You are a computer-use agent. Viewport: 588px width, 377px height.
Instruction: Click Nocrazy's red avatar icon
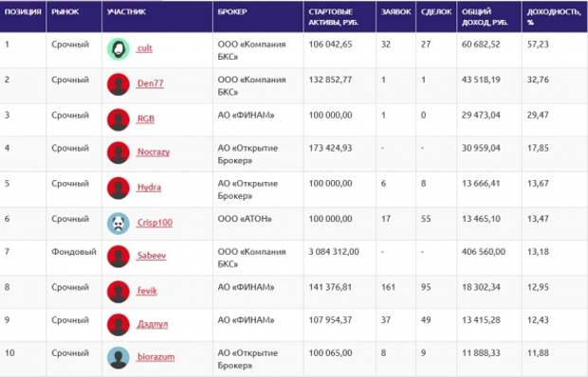119,153
